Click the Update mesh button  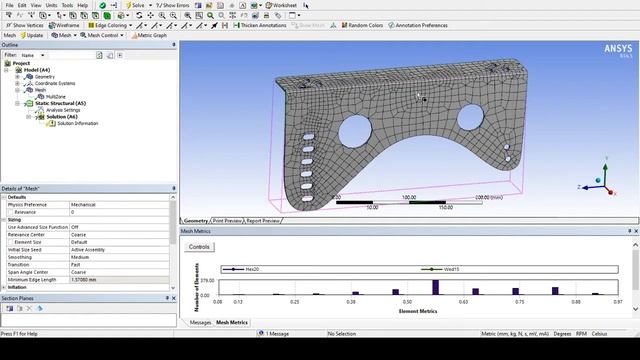point(32,36)
